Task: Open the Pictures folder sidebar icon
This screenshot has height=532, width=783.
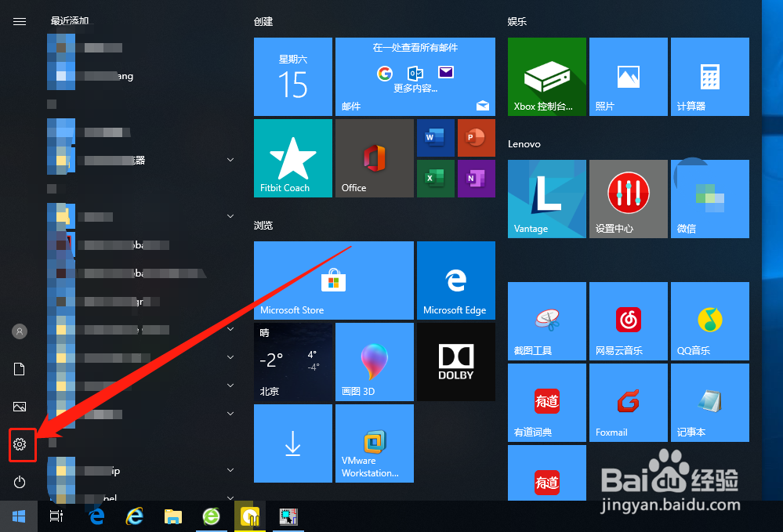Action: [x=20, y=407]
